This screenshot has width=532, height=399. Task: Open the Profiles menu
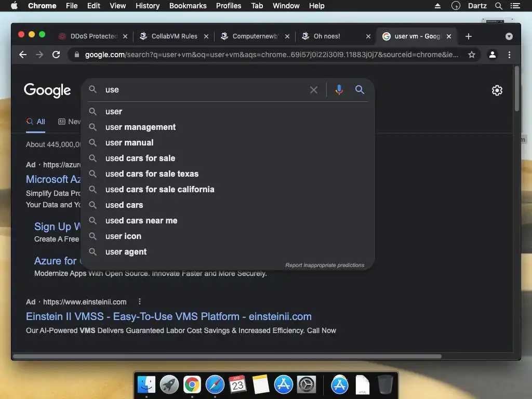point(229,6)
